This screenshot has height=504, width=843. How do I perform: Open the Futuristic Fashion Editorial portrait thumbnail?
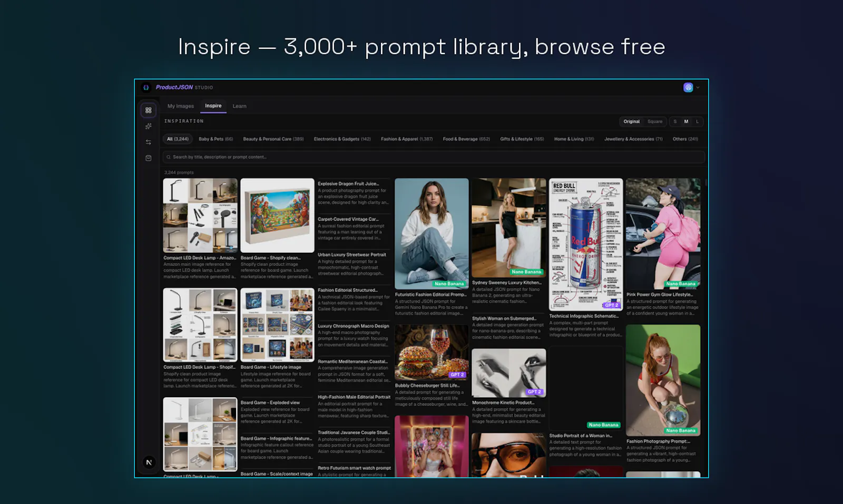pos(432,233)
